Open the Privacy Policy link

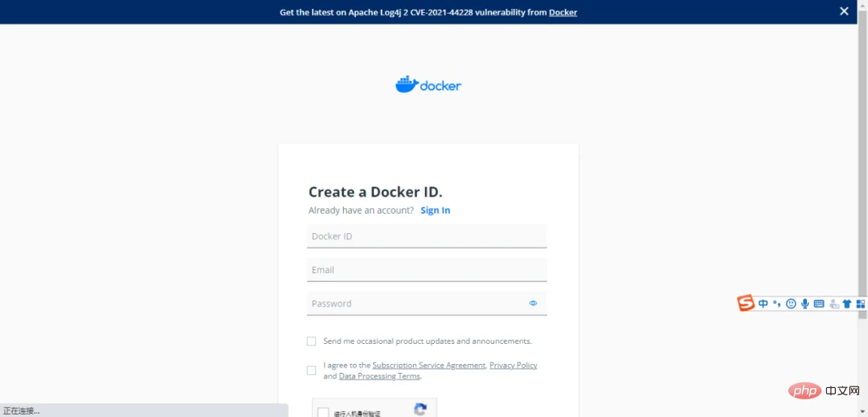click(x=513, y=365)
